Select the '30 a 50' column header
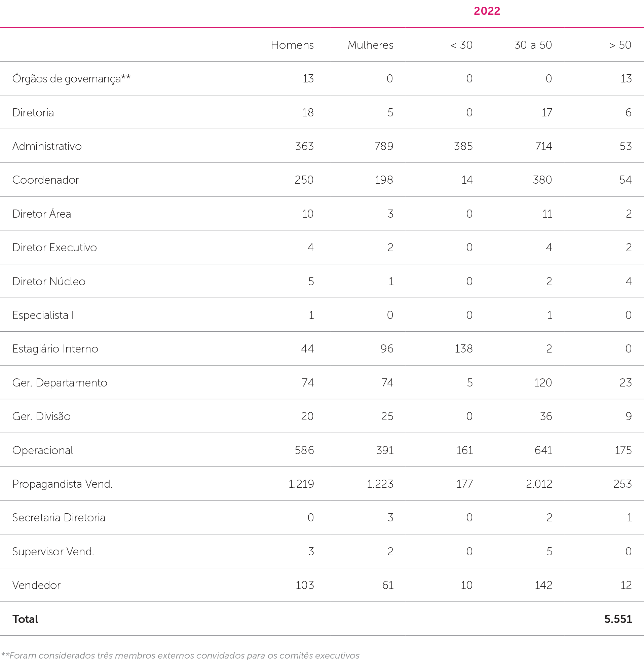 (533, 45)
